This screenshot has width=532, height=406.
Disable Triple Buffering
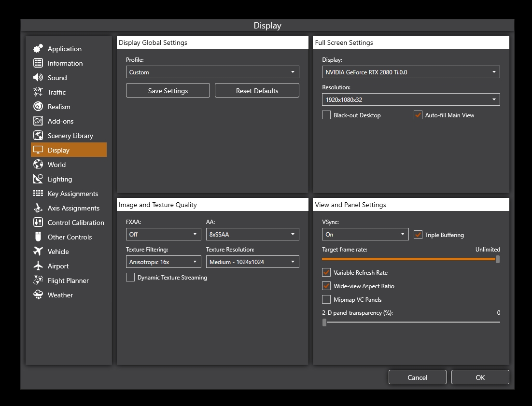pyautogui.click(x=418, y=235)
